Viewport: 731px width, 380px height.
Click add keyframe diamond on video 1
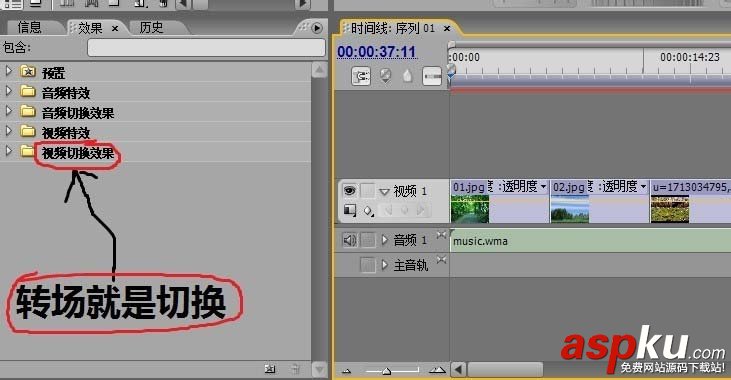tap(405, 211)
